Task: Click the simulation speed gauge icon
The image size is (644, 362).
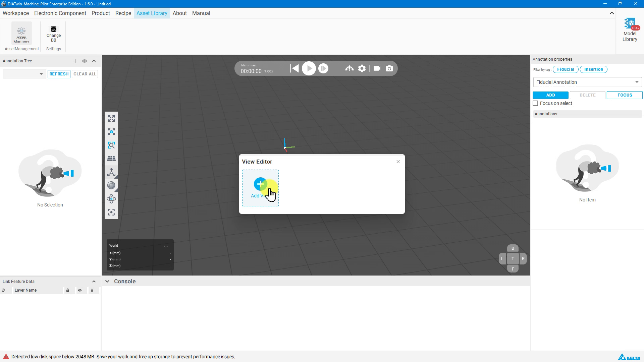Action: (x=349, y=68)
